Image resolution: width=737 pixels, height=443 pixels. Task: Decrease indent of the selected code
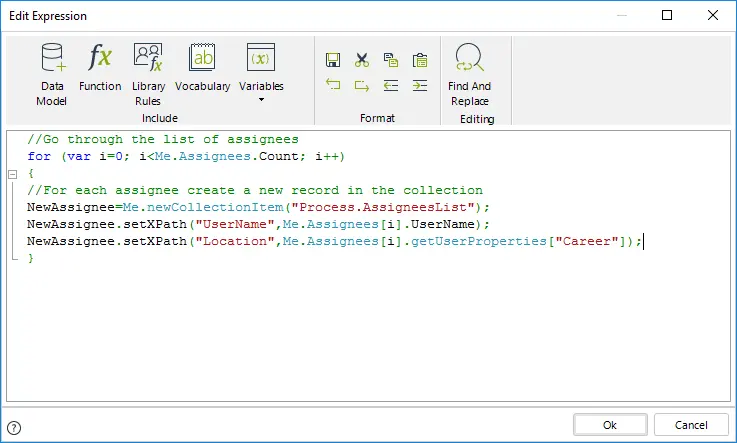(x=391, y=85)
